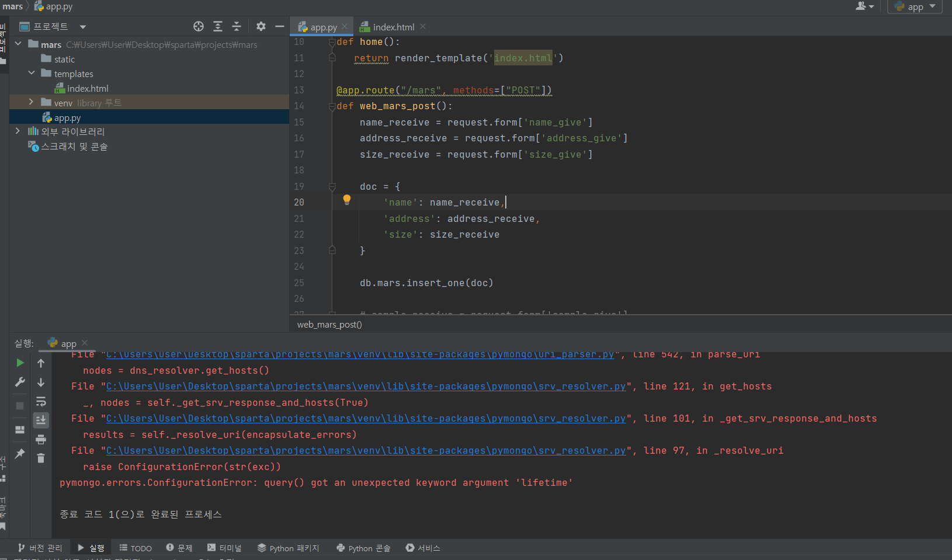The height and width of the screenshot is (560, 952).
Task: Open the 서비스 services tool window
Action: [x=423, y=548]
